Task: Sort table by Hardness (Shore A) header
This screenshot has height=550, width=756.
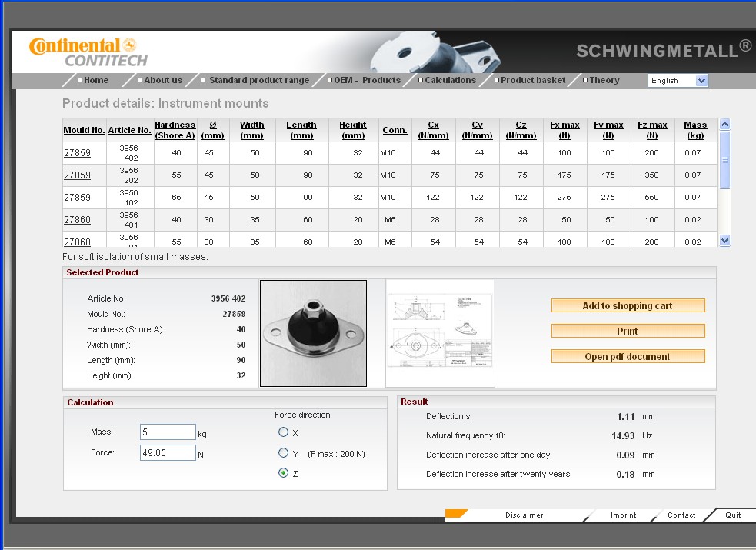Action: click(x=175, y=130)
